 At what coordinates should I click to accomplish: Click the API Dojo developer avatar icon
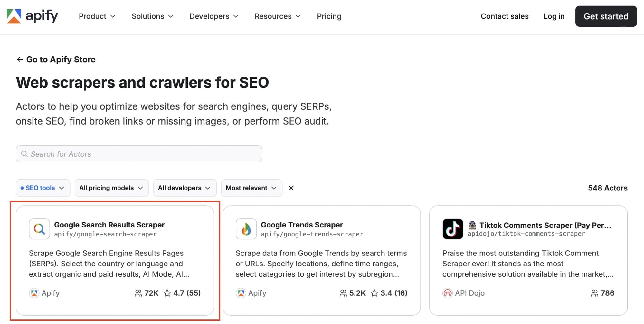447,293
